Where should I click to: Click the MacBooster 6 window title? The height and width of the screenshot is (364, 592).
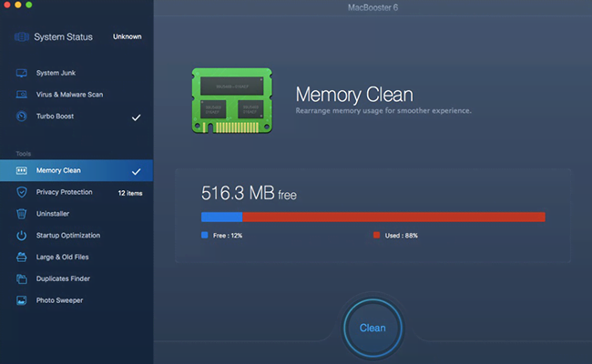pyautogui.click(x=373, y=7)
